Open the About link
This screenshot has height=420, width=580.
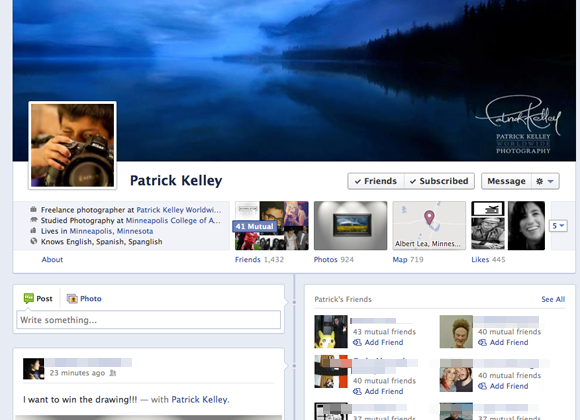tap(52, 259)
